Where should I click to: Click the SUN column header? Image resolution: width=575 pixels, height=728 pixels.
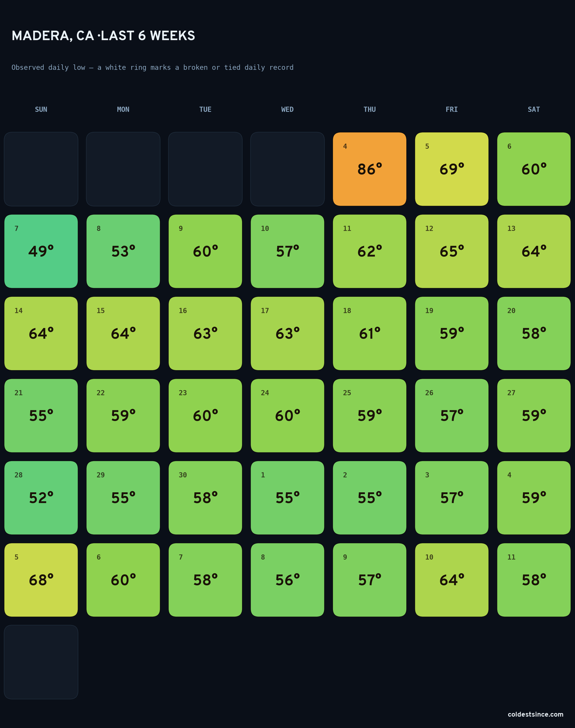[41, 109]
